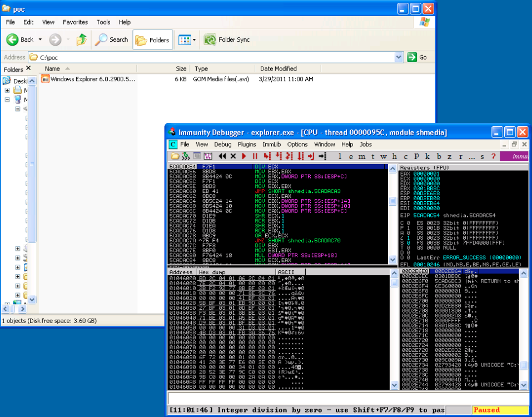This screenshot has width=532, height=417.
Task: Show Threads with the 't' button
Action: click(x=372, y=156)
